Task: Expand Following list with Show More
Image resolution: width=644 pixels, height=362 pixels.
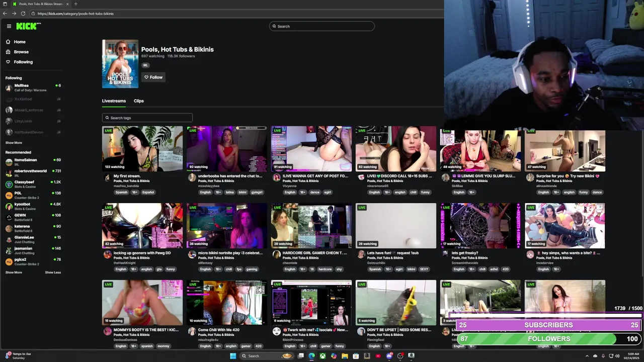Action: pyautogui.click(x=14, y=143)
